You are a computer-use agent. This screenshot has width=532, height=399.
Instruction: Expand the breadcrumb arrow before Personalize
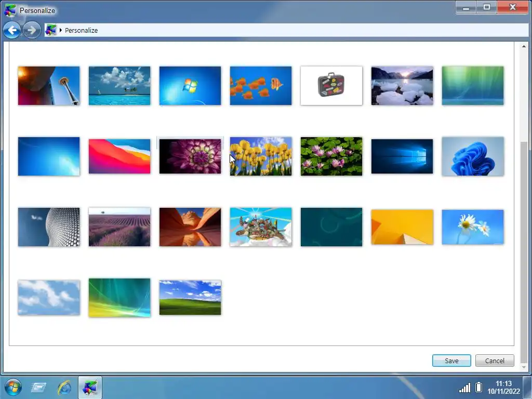click(61, 30)
